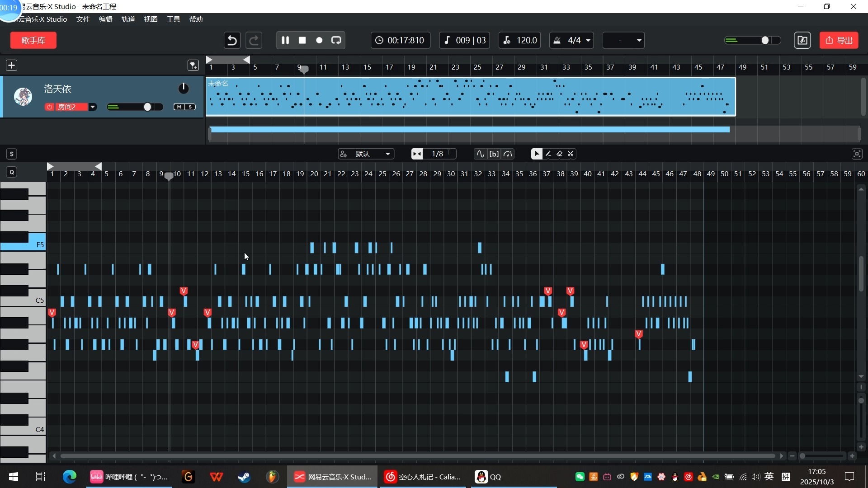
Task: Undo the last action
Action: click(x=232, y=40)
